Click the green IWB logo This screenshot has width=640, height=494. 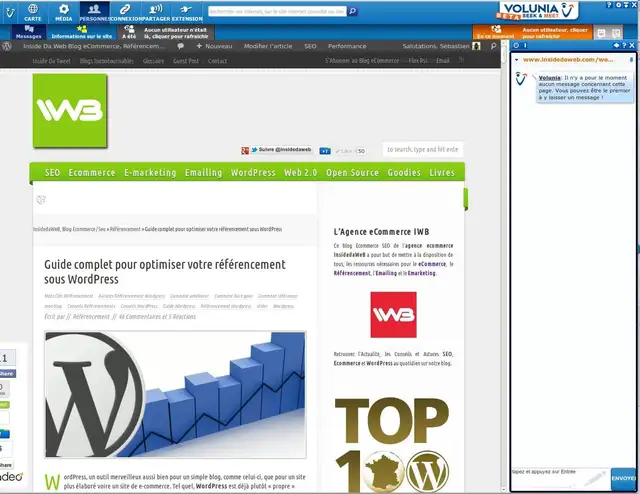tap(70, 111)
